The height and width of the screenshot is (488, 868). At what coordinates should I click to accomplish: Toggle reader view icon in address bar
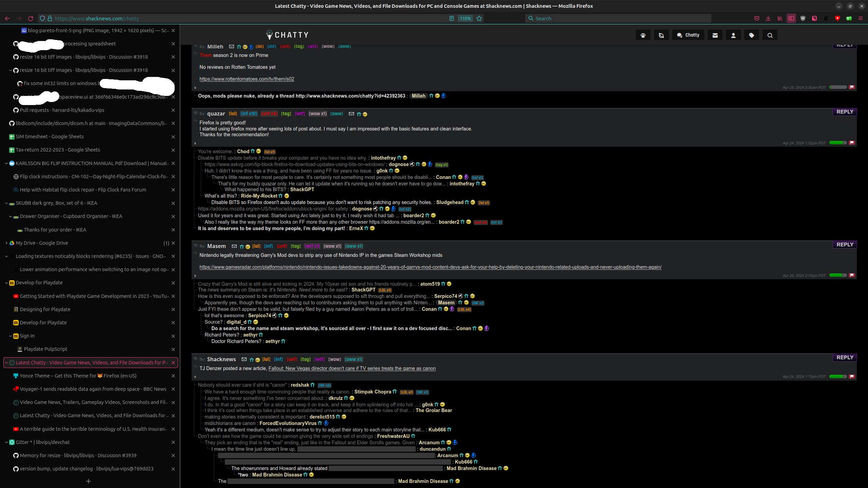tap(452, 18)
